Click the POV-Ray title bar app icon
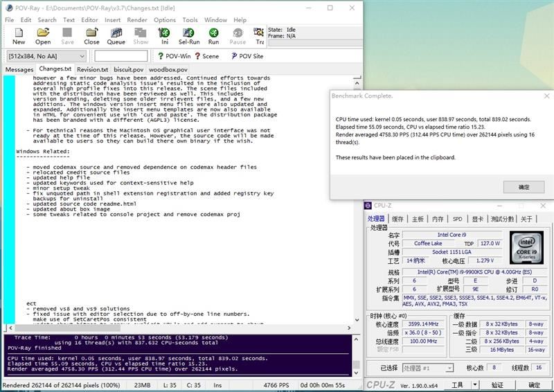Screen dimensions: 554x392 point(9,8)
